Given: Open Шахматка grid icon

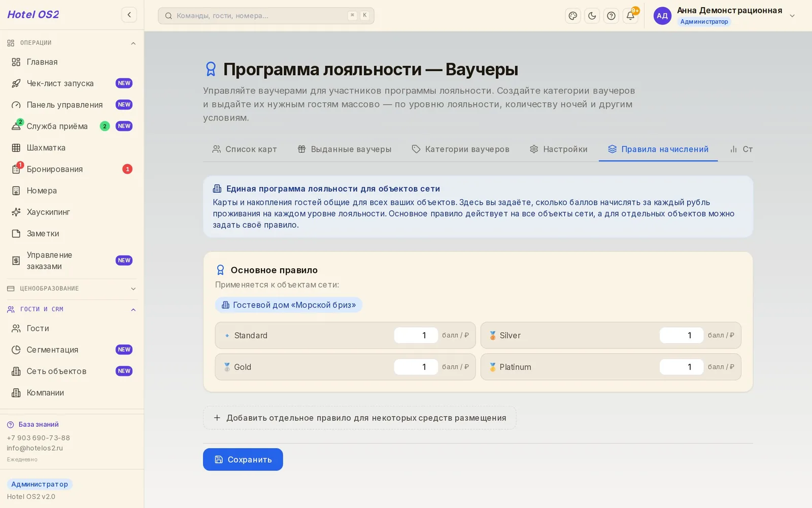Looking at the screenshot, I should tap(16, 148).
